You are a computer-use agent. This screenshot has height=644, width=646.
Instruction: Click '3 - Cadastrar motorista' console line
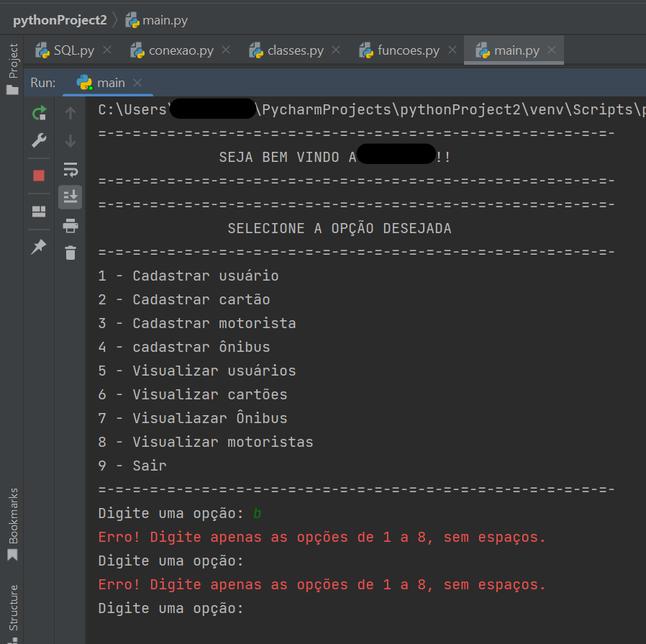(x=197, y=324)
